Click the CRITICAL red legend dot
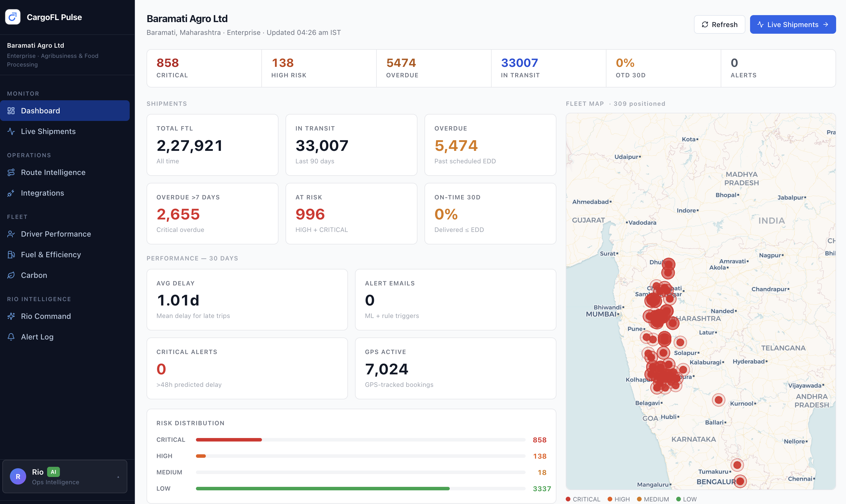Viewport: 846px width, 504px height. click(568, 499)
